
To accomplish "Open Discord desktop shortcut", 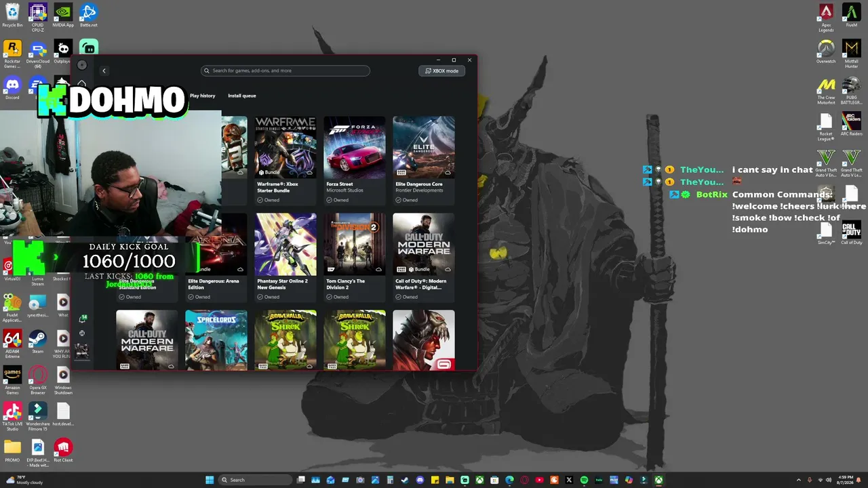I will point(12,88).
